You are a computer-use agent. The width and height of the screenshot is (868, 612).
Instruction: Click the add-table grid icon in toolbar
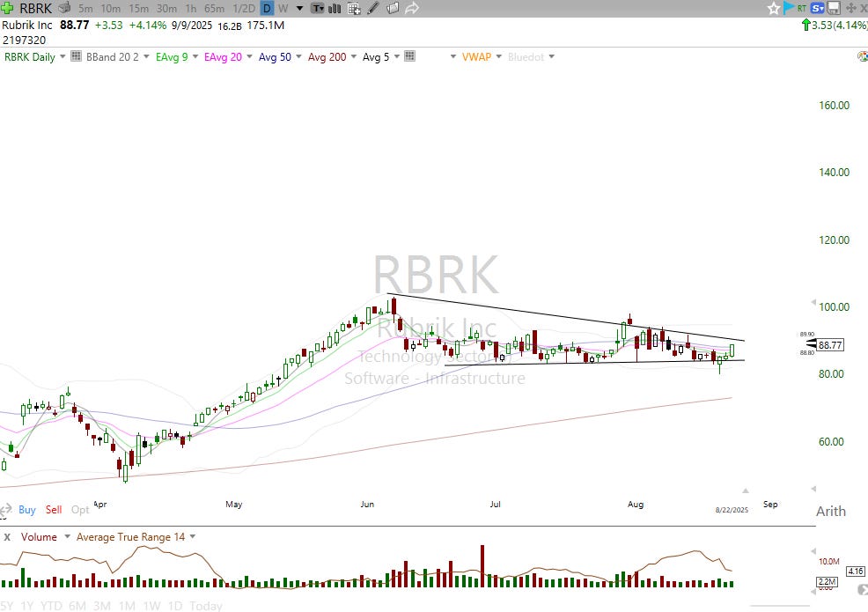[x=354, y=8]
